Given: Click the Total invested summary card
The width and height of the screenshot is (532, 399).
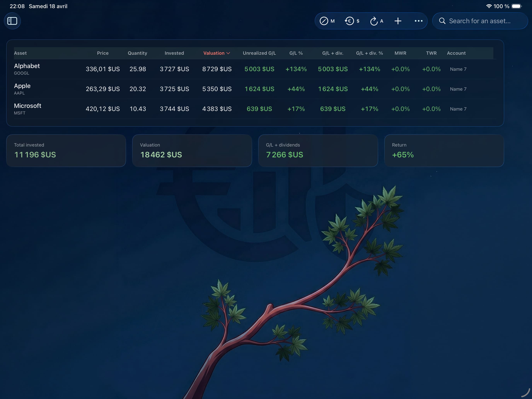Looking at the screenshot, I should [66, 151].
